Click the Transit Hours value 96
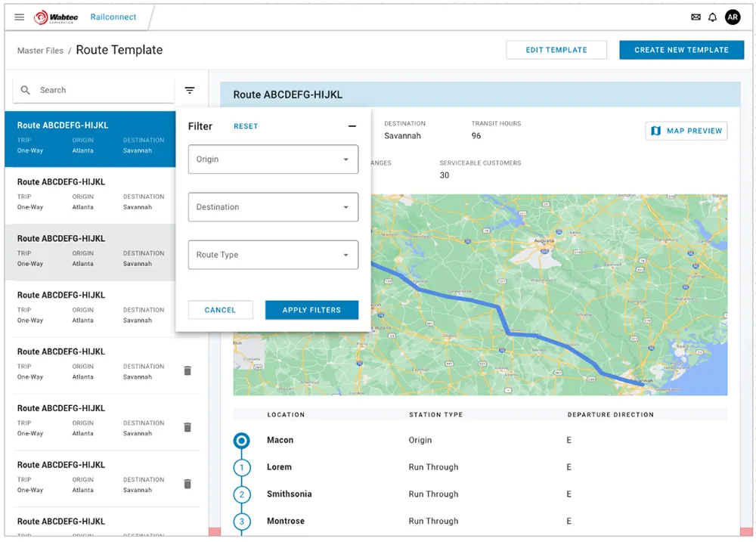This screenshot has height=542, width=756. 476,136
